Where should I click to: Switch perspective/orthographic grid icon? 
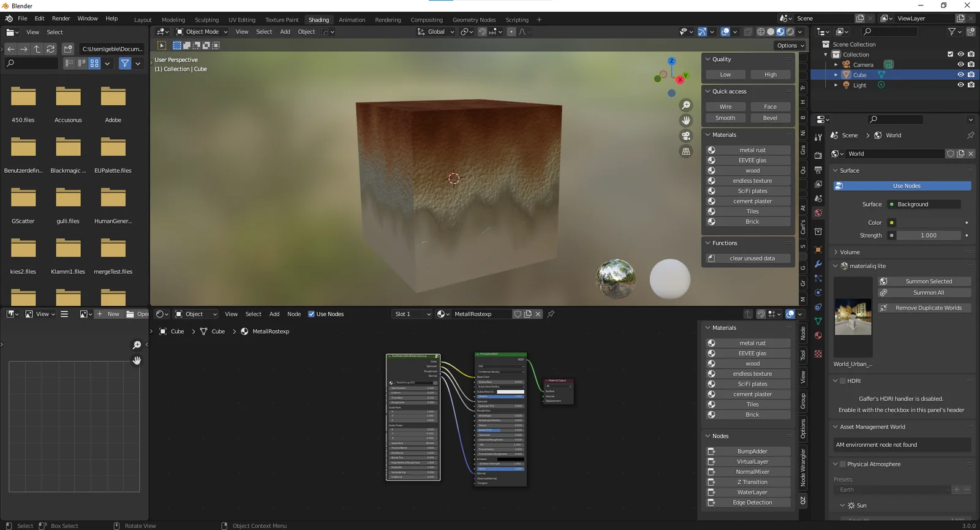pyautogui.click(x=686, y=151)
